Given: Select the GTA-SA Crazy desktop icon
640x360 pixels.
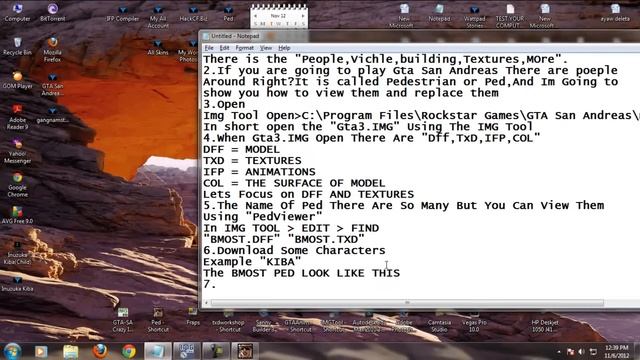Looking at the screenshot, I should click(122, 320).
